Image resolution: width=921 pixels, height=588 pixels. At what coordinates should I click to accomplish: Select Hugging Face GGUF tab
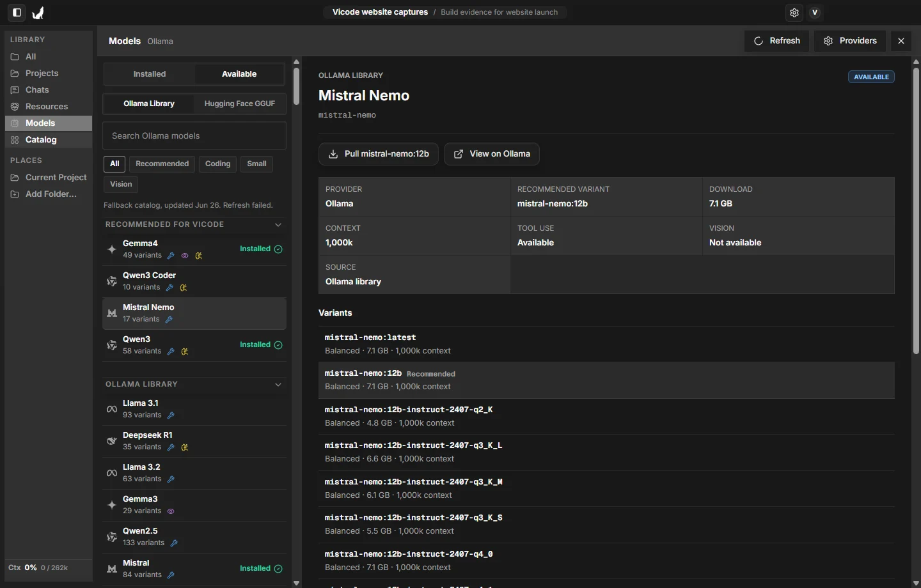coord(240,104)
